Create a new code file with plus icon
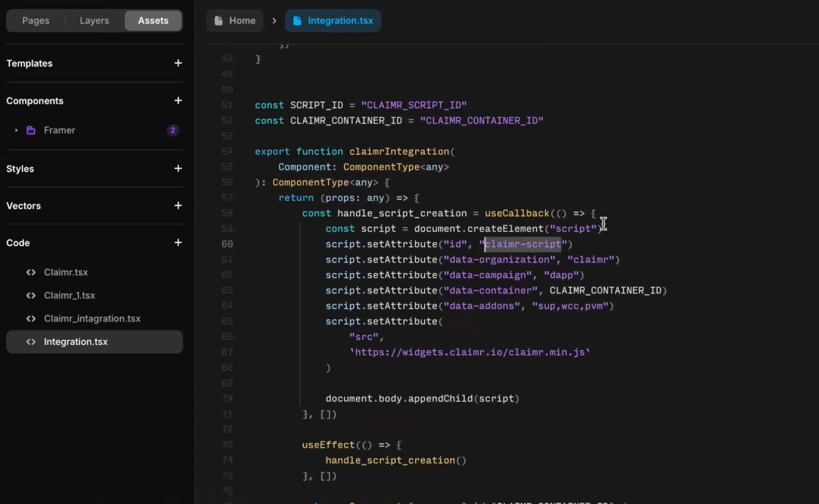819x504 pixels. [x=178, y=243]
